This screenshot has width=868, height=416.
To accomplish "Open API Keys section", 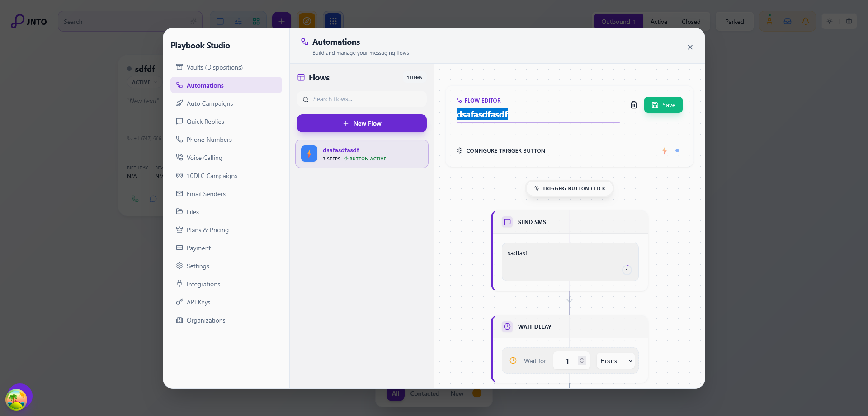I will [226, 302].
